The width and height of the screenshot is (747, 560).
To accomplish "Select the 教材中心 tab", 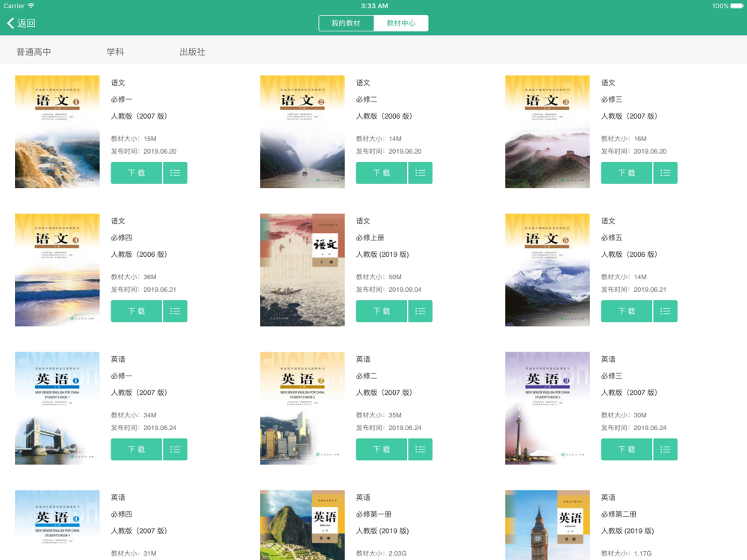I will point(400,23).
